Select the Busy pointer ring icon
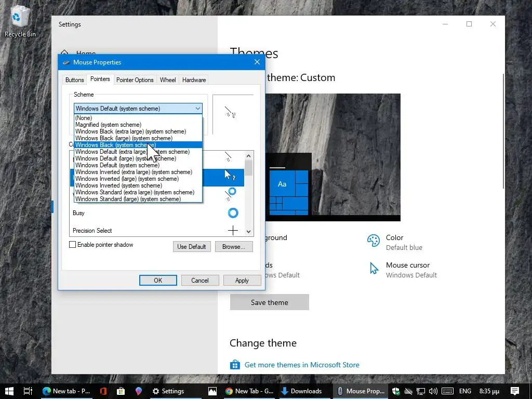The width and height of the screenshot is (532, 399). 233,213
